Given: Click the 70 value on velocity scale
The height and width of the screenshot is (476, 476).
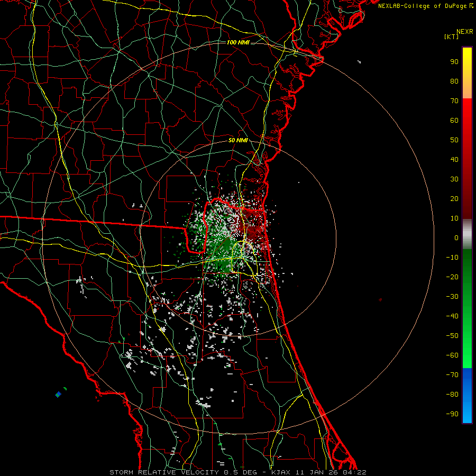Looking at the screenshot, I should tap(454, 101).
